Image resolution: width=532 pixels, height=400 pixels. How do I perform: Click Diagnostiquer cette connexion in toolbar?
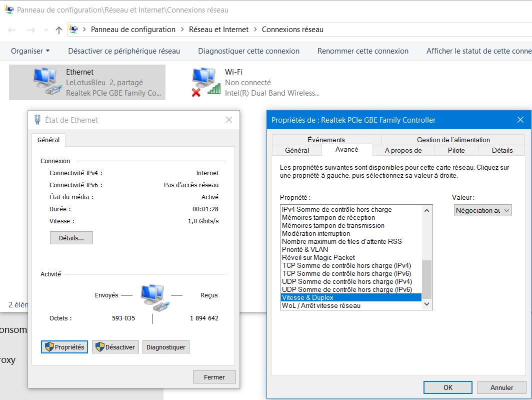[x=248, y=51]
